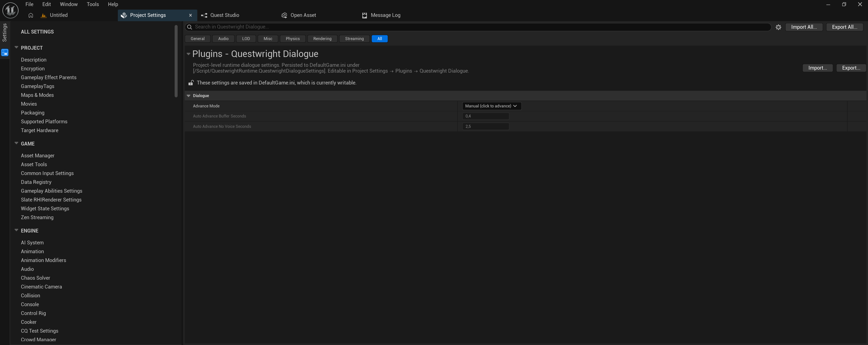Open AI System settings

32,243
